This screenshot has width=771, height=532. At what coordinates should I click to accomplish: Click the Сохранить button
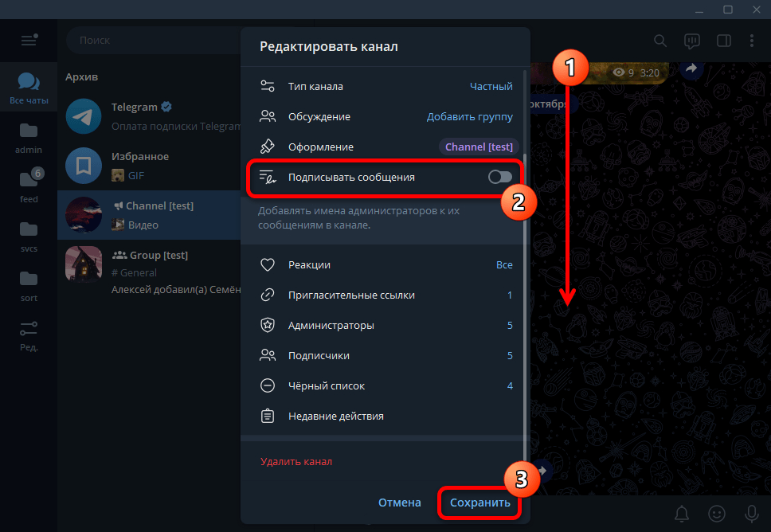click(480, 503)
